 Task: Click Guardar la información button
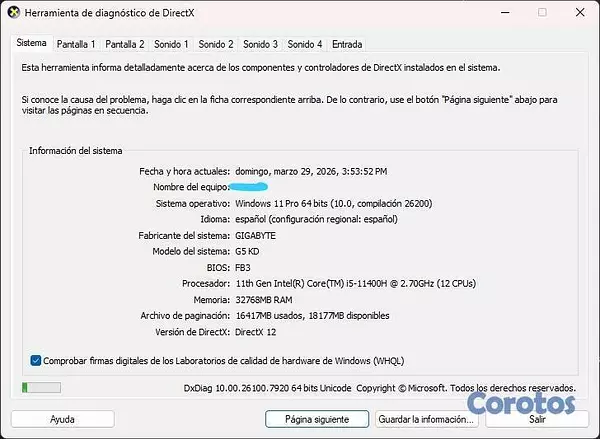(x=427, y=419)
